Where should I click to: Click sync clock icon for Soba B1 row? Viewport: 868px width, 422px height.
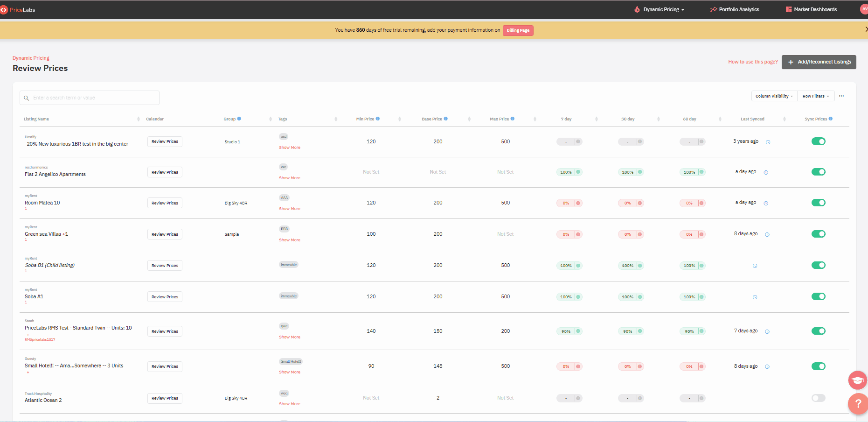point(755,266)
